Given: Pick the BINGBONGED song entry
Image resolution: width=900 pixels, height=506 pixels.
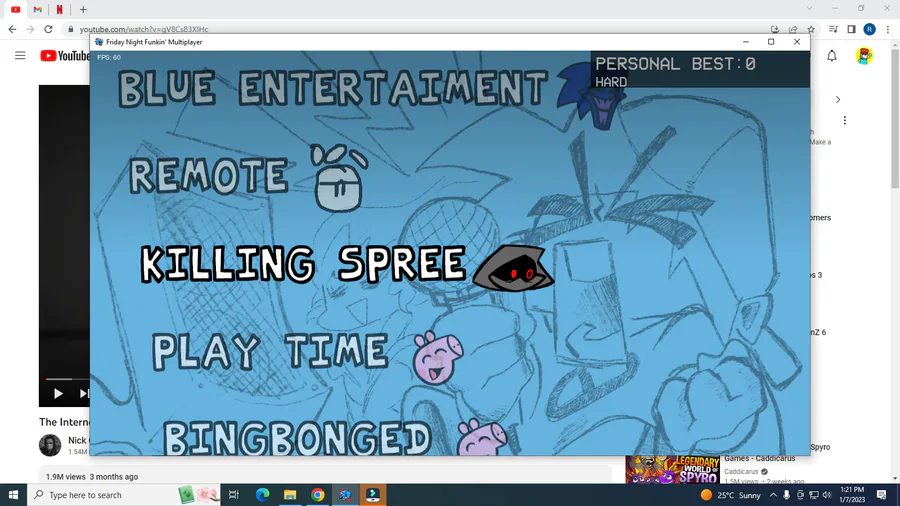Looking at the screenshot, I should 296,438.
